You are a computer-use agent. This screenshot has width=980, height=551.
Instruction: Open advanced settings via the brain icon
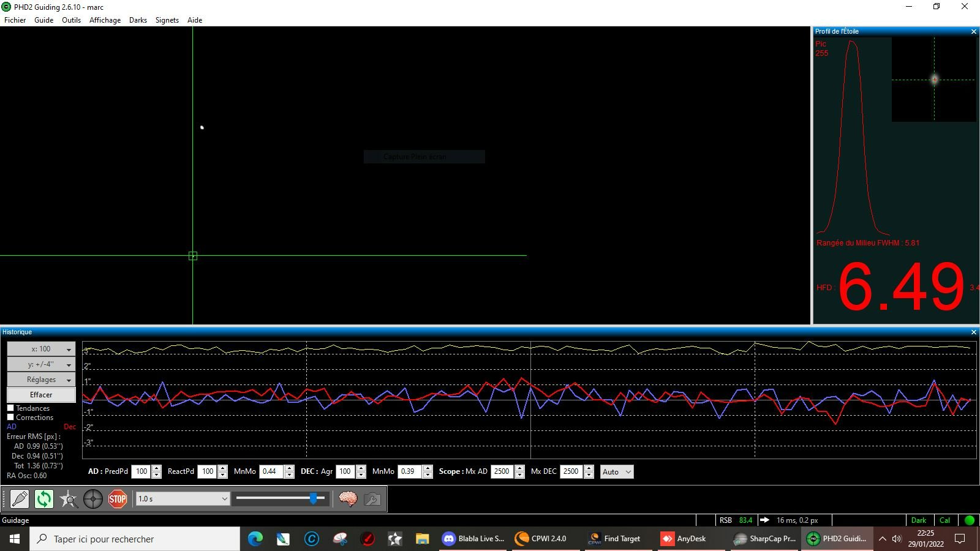pos(348,499)
